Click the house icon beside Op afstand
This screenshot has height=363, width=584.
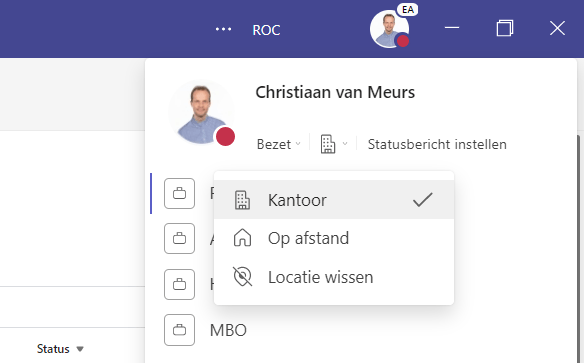pos(242,238)
